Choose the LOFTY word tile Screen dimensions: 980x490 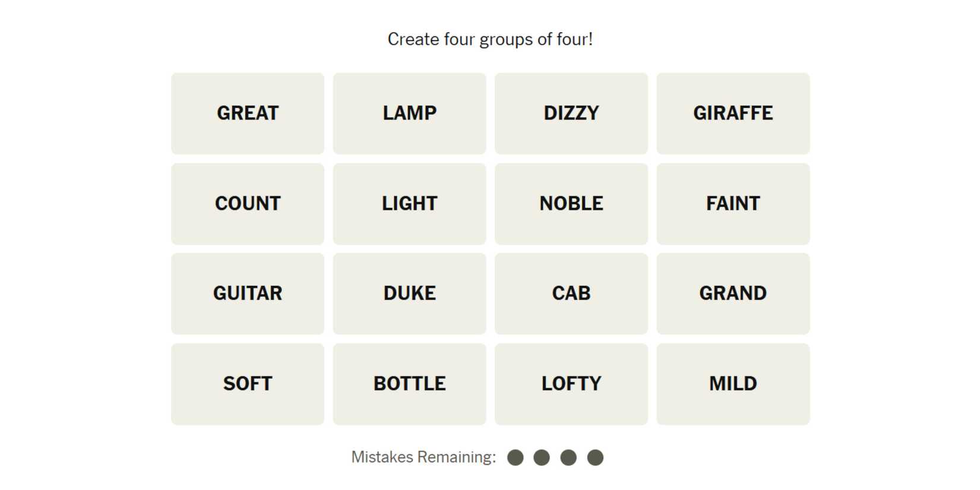click(x=571, y=384)
